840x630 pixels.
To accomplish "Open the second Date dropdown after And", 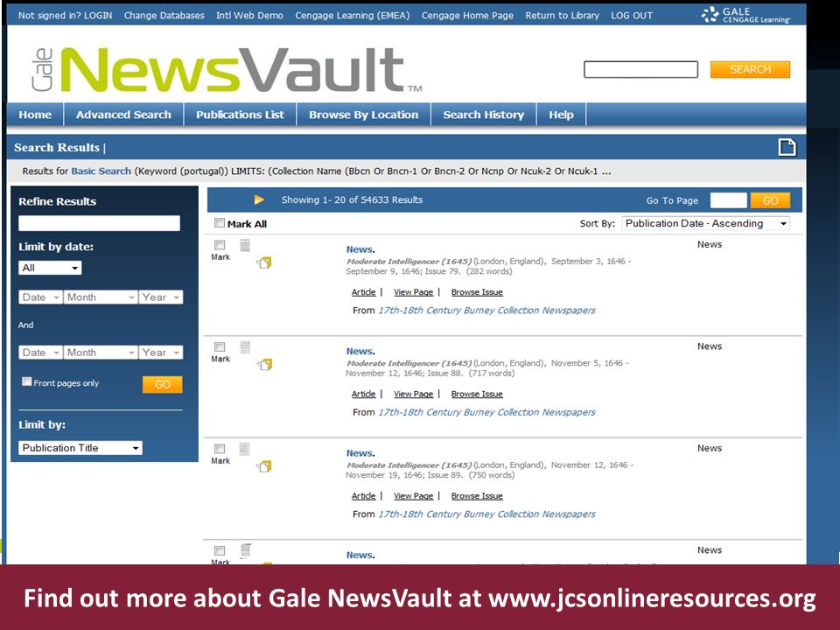I will [x=40, y=353].
